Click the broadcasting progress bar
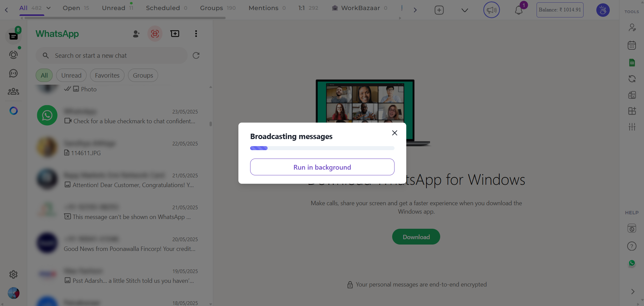The height and width of the screenshot is (306, 644). (x=322, y=148)
